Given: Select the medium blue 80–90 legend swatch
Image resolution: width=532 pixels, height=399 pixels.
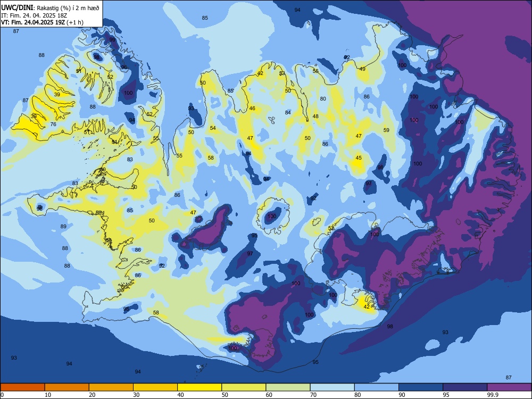Looking at the screenshot, I should (377, 387).
